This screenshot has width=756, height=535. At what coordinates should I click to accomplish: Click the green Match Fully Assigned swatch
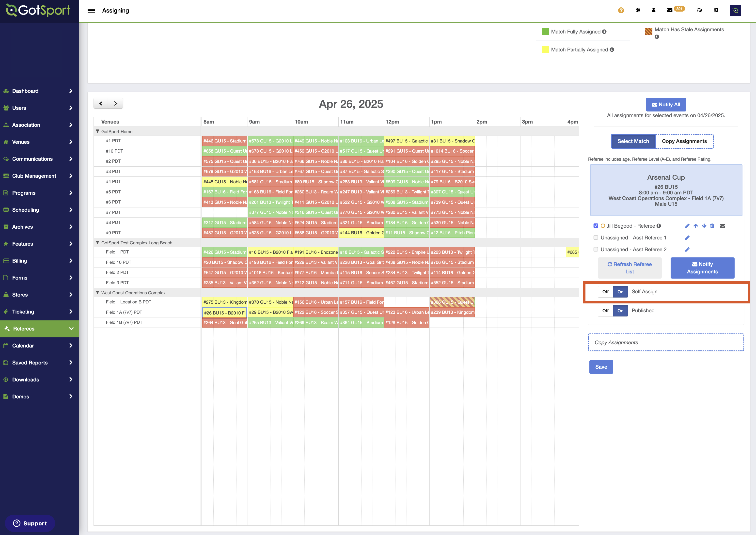coord(545,32)
